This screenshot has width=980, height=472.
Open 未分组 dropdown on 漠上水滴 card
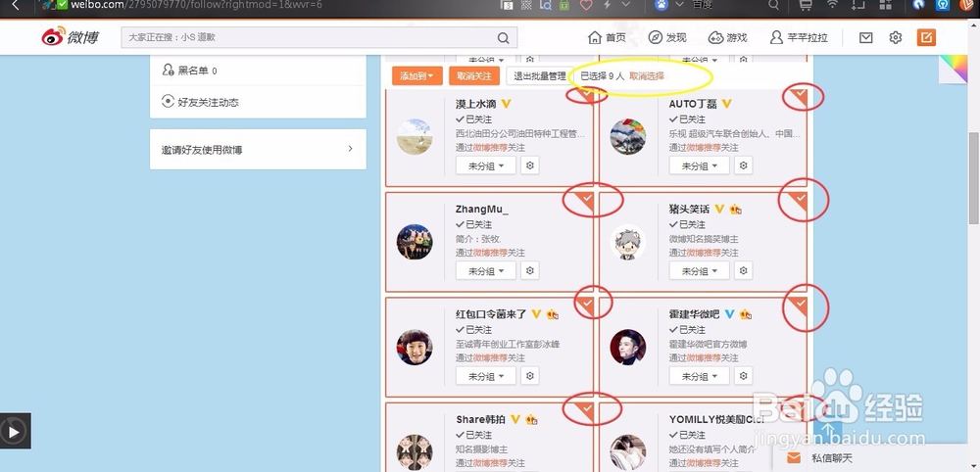486,165
